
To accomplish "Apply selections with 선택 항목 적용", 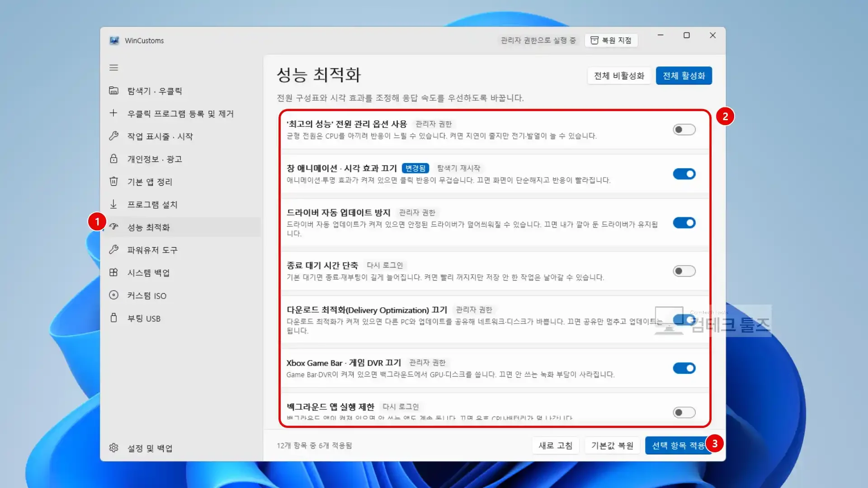I will [x=678, y=446].
